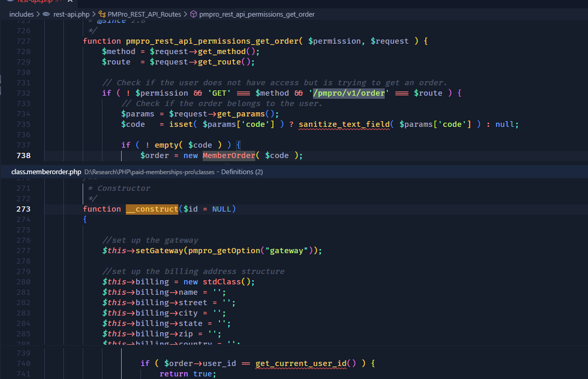Open the pmpro_rest_api_permissions_get_order method breadcrumb

(256, 14)
